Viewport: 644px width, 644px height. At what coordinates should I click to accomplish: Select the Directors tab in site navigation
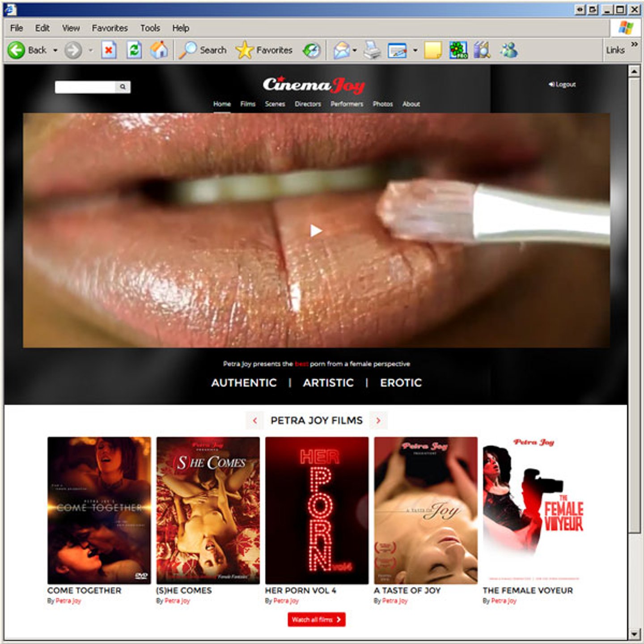click(x=308, y=104)
